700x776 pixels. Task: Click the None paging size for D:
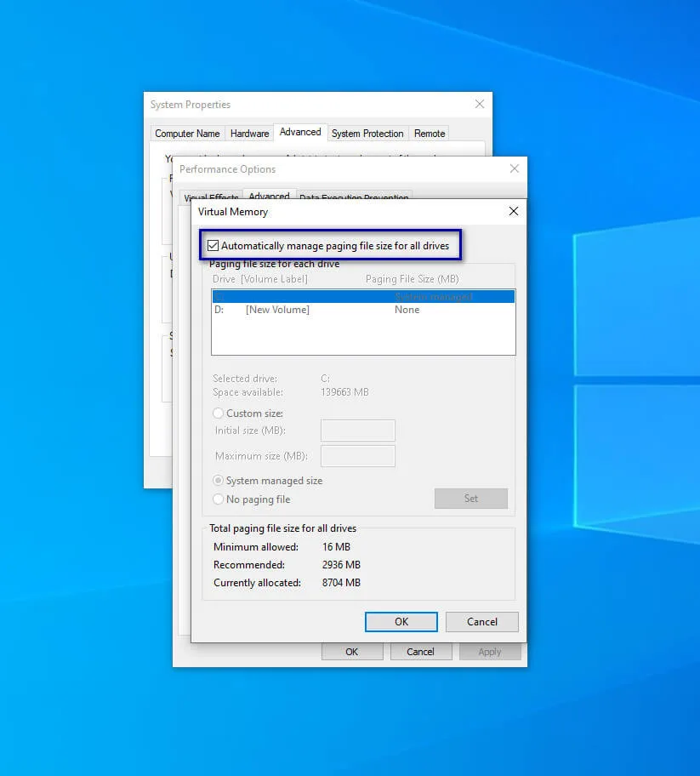pos(407,310)
